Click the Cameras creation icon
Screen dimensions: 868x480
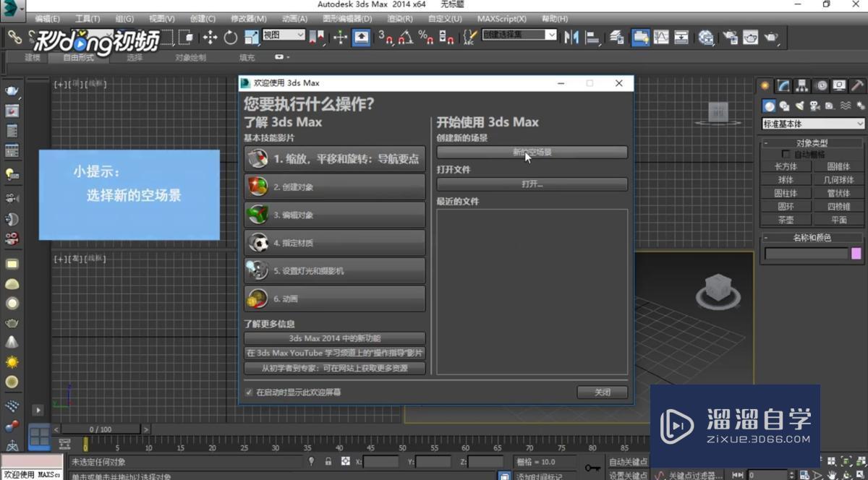[814, 106]
